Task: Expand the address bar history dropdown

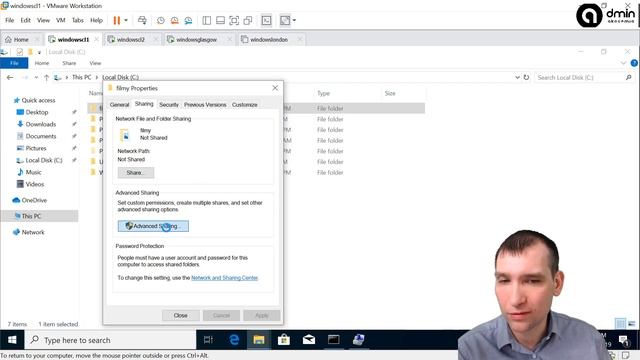Action: (517, 78)
